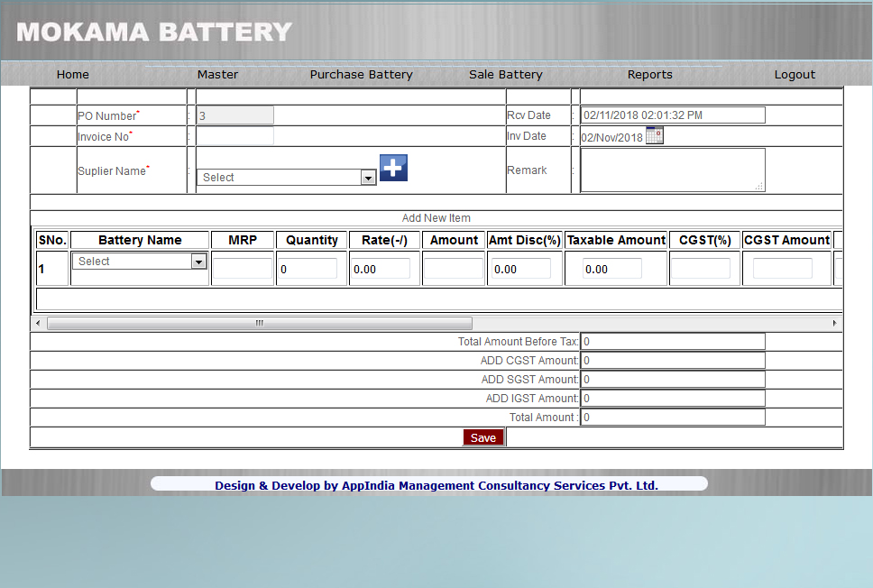873x588 pixels.
Task: Open the Master menu
Action: [217, 75]
